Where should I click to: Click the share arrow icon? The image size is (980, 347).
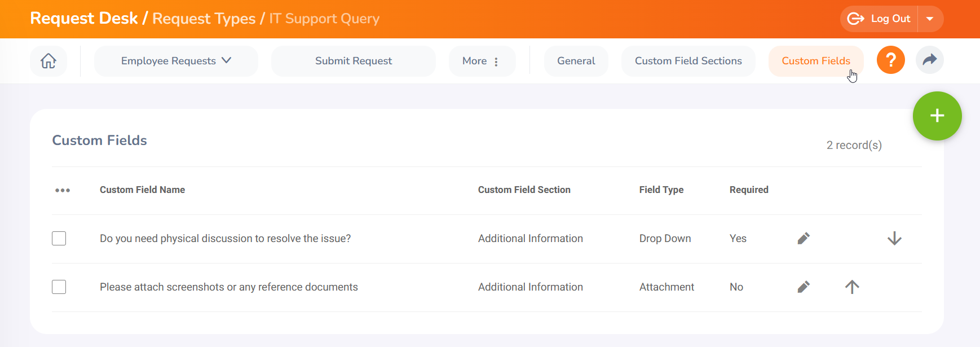tap(929, 60)
